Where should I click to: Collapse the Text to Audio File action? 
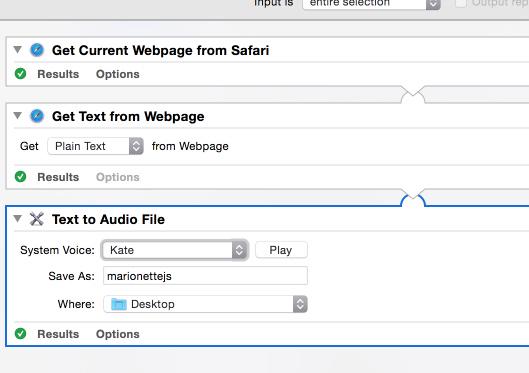18,219
